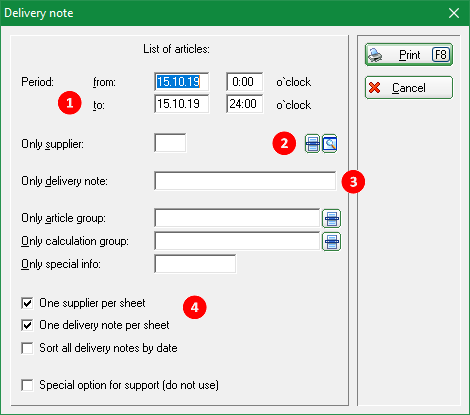Screen dimensions: 470x415
Task: Click the supplier search magnifier icon
Action: 330,144
